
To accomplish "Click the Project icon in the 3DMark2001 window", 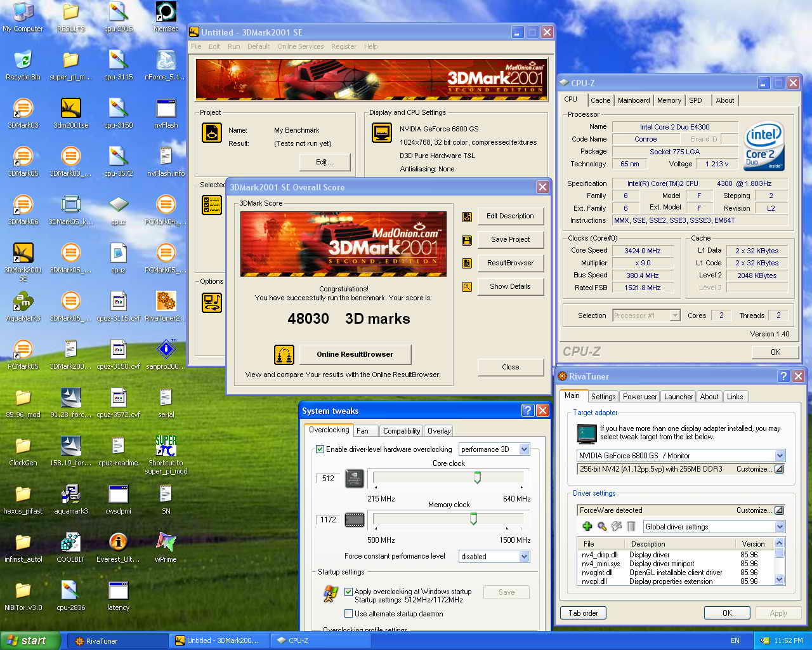I will coord(212,133).
